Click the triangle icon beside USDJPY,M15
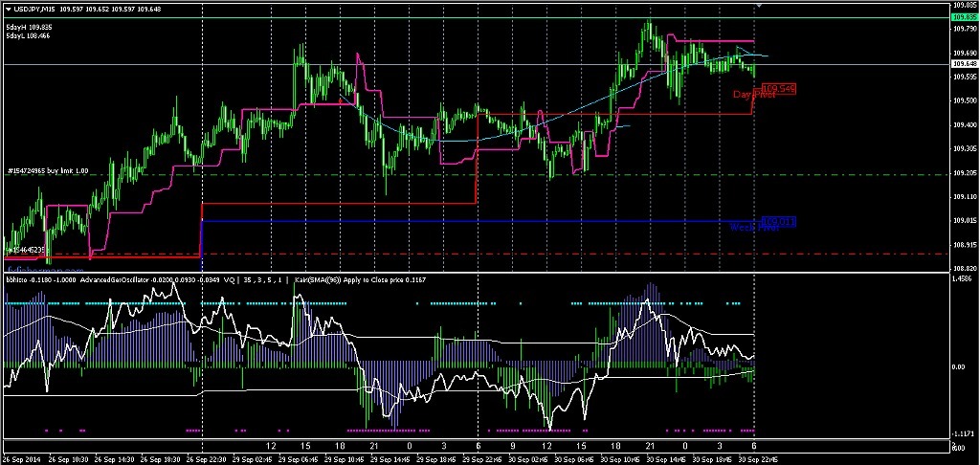The image size is (980, 465). pyautogui.click(x=7, y=10)
